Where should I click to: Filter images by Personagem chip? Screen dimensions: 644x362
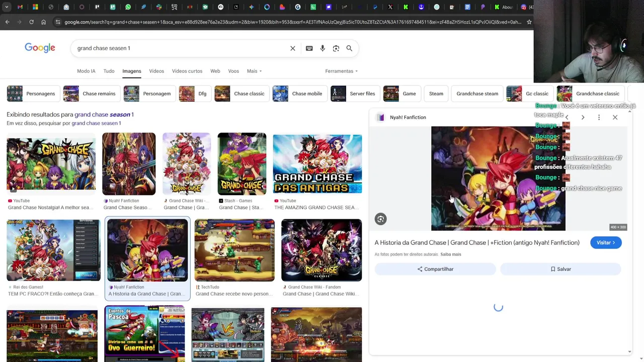149,94
